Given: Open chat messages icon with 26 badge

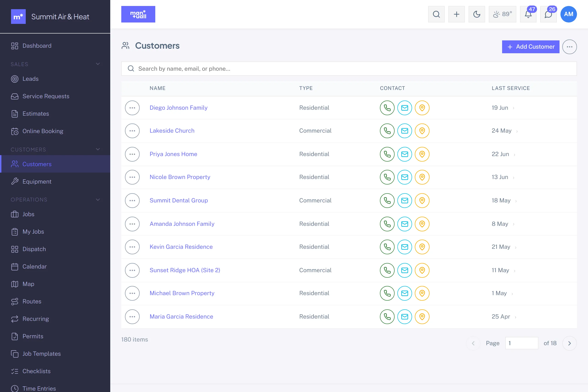Looking at the screenshot, I should coord(548,14).
